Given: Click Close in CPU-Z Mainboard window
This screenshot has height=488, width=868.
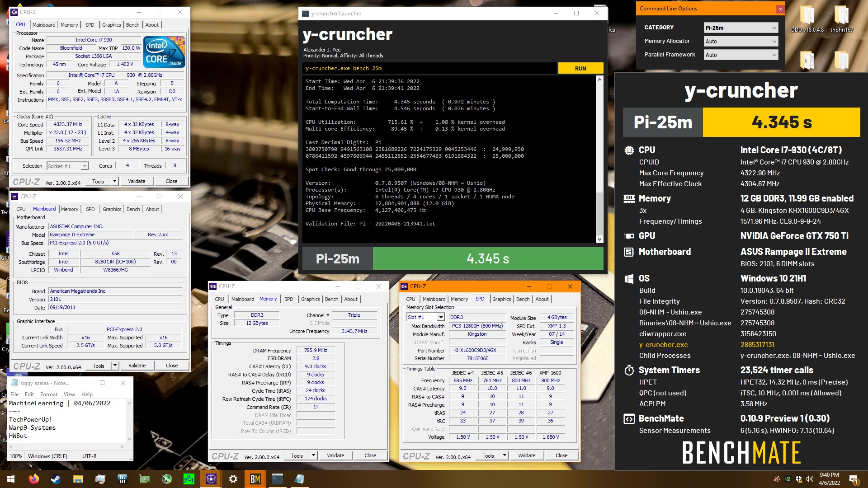Looking at the screenshot, I should point(172,366).
